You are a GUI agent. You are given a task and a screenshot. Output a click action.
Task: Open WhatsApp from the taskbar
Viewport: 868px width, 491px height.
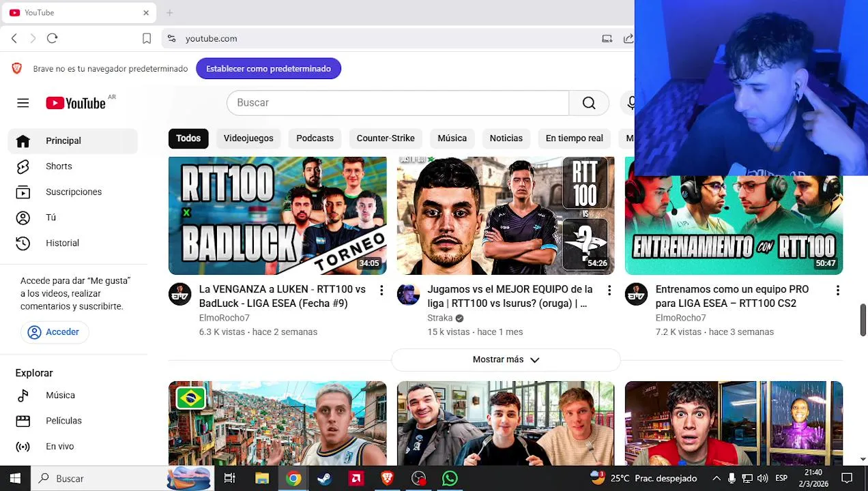tap(450, 478)
